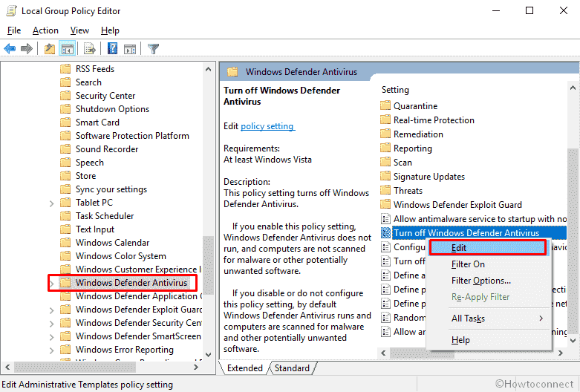Click the Threats folder icon
Viewport: 580px width, 392px height.
click(x=385, y=191)
